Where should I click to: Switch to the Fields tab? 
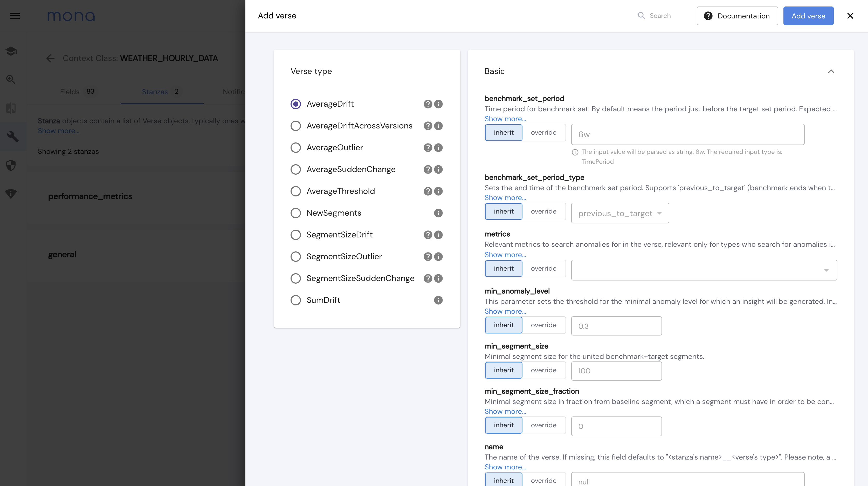tap(70, 91)
